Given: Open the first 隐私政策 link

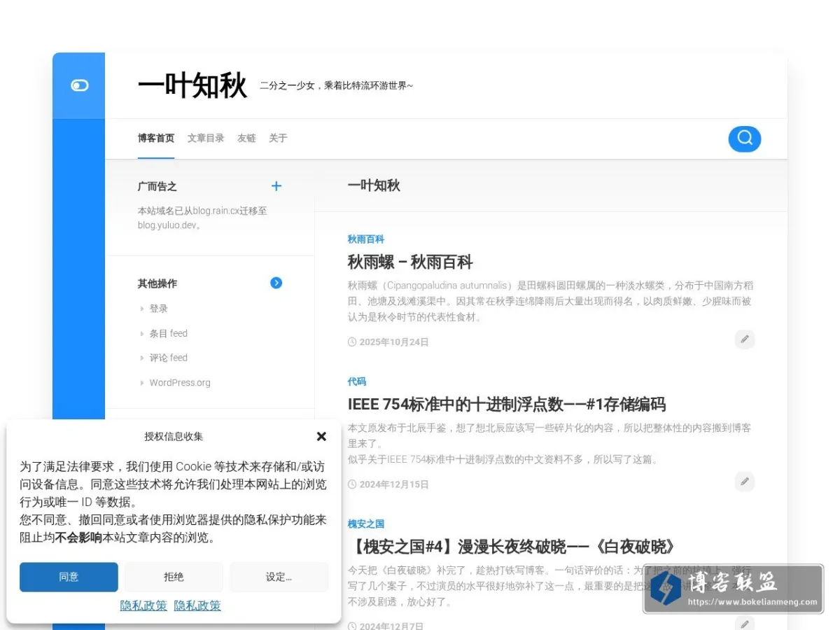Looking at the screenshot, I should click(143, 605).
